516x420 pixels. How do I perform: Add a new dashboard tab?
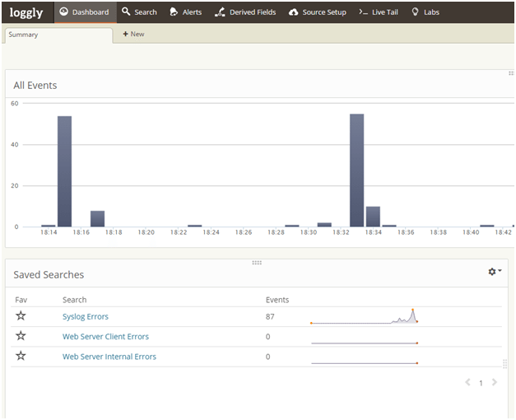pyautogui.click(x=133, y=35)
